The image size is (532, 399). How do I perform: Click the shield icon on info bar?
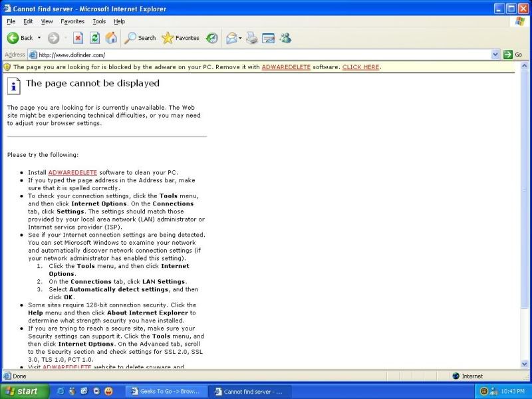[7, 67]
